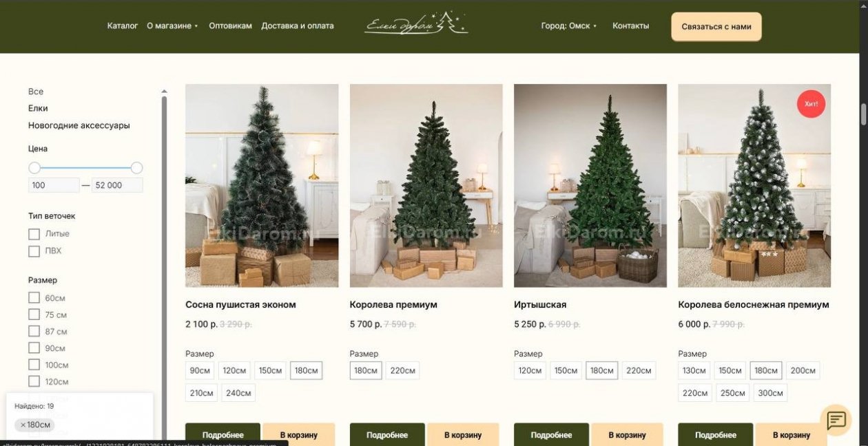This screenshot has height=446, width=868.
Task: Open the Иртышская tree image
Action: click(x=590, y=185)
